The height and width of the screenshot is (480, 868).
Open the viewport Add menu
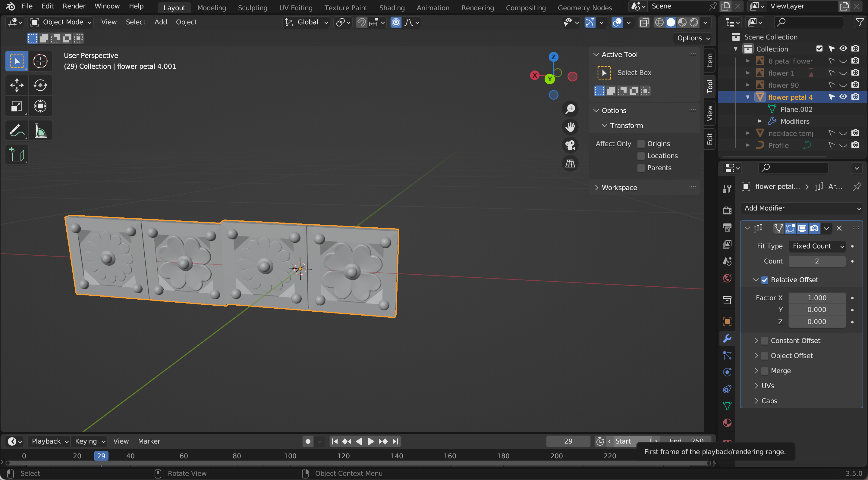161,22
